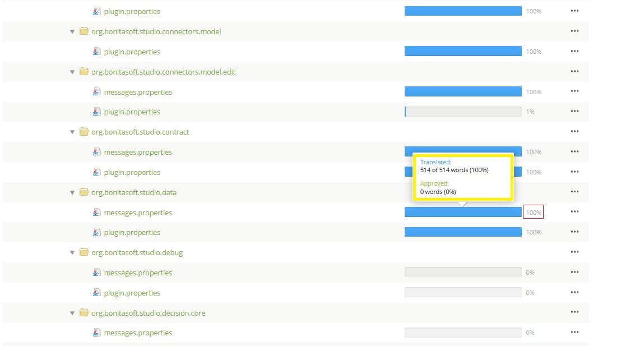Viewport: 644px width, 346px height.
Task: Open org.bonitasoft.studio.data folder name
Action: (134, 192)
